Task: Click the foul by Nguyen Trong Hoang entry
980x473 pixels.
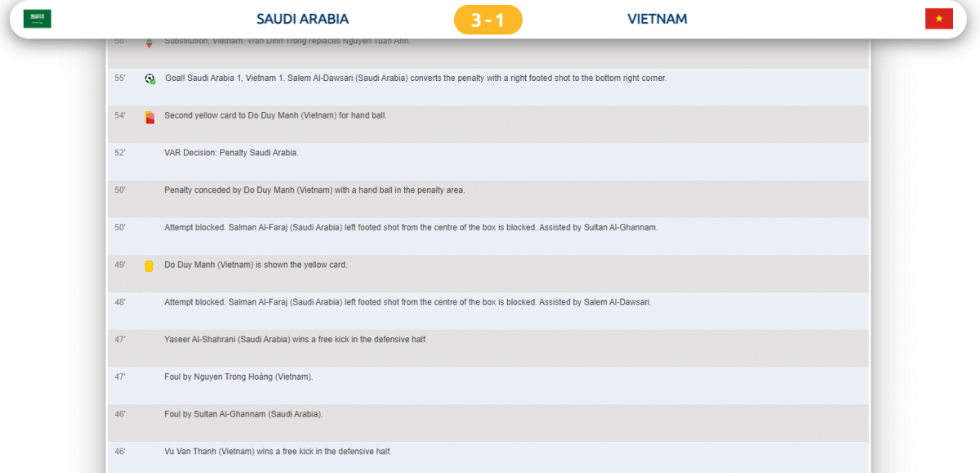Action: point(238,377)
